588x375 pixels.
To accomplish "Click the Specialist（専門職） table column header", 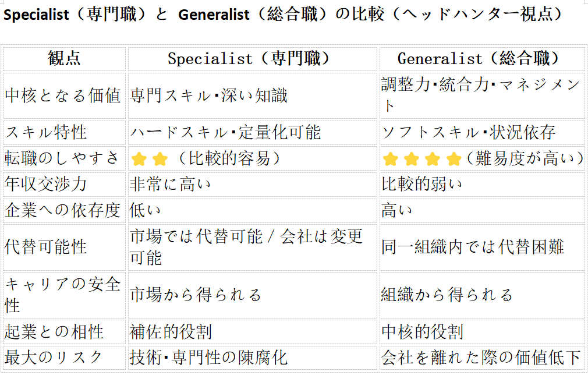I will click(x=249, y=58).
